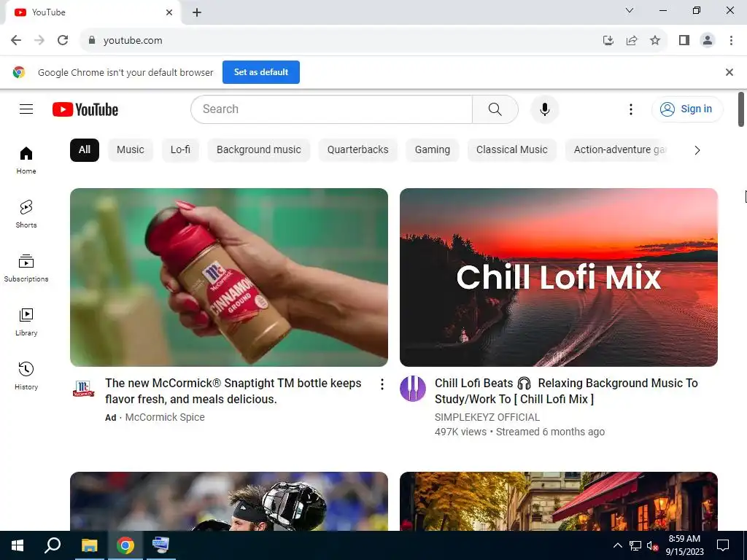Screen dimensions: 747x560
Task: Open the McCormick cinnamon ad thumbnail
Action: pos(228,277)
